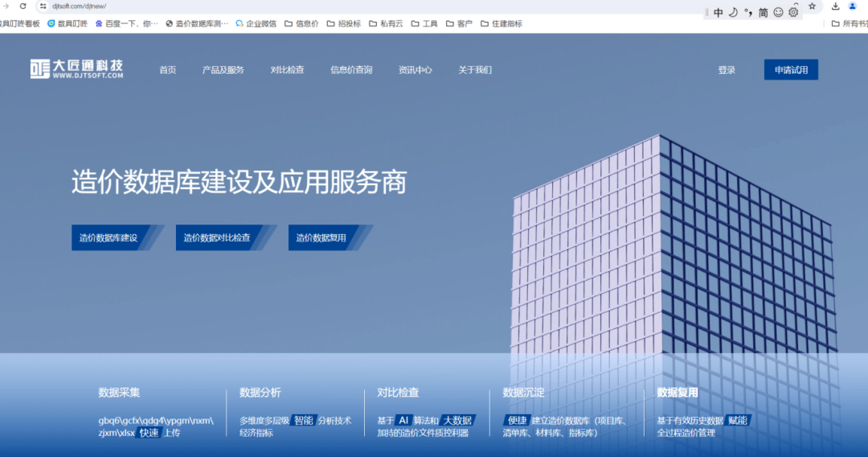Expand the 私有云 bookmark folder
Viewport: 868px width, 457px height.
[x=386, y=24]
